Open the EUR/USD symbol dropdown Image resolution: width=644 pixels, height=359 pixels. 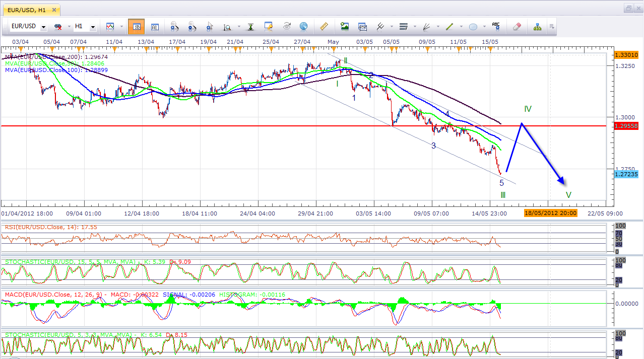click(x=44, y=27)
